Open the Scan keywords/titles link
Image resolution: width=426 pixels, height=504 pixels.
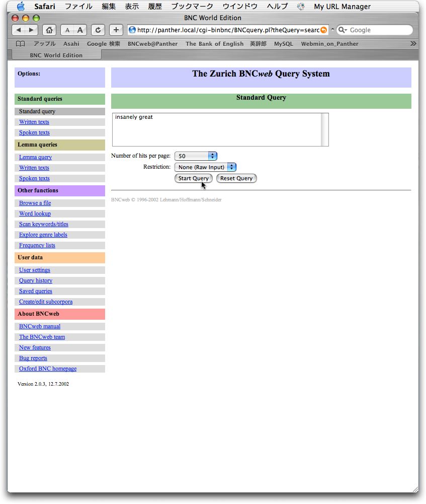[x=44, y=225]
